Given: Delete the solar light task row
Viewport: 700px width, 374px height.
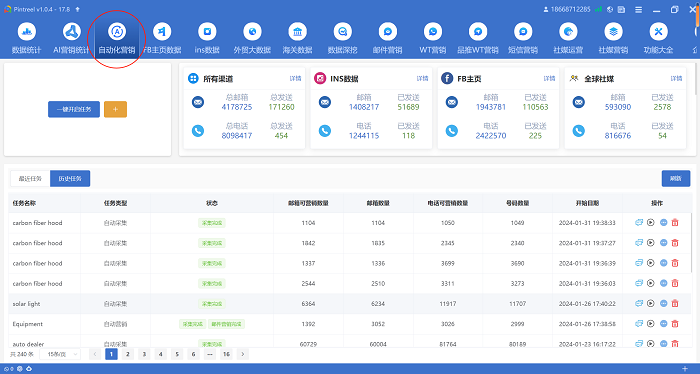Looking at the screenshot, I should click(x=675, y=303).
